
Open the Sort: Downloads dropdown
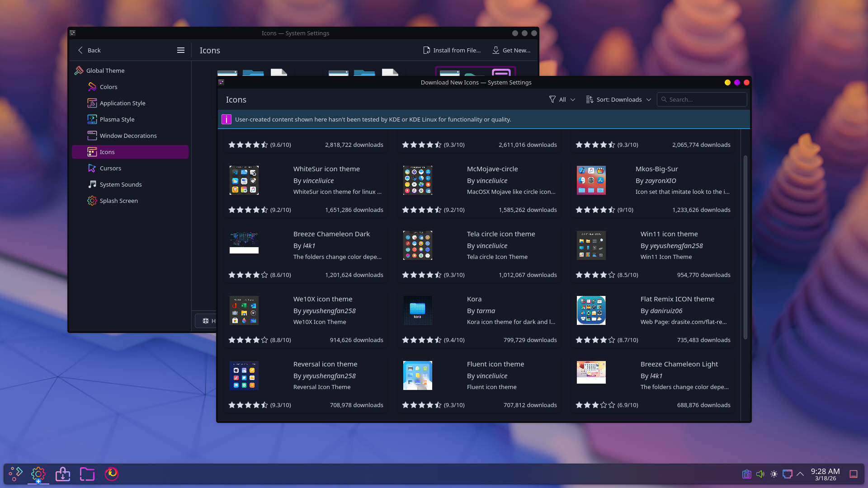point(618,99)
